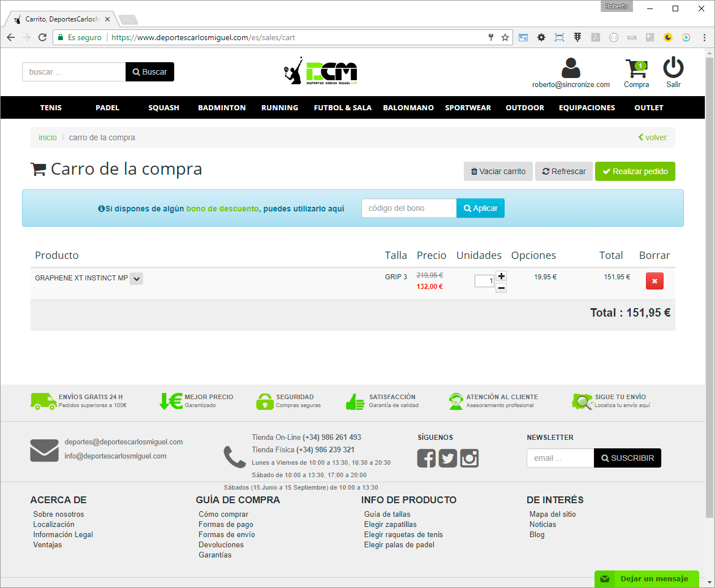Image resolution: width=715 pixels, height=588 pixels.
Task: Open the Devoluciones footer link
Action: (x=221, y=544)
